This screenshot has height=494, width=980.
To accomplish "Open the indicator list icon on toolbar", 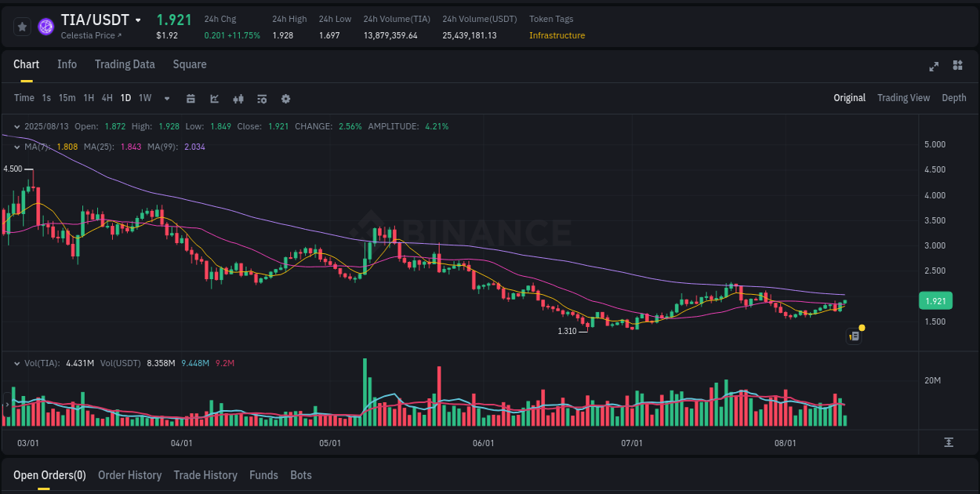I will click(x=261, y=98).
